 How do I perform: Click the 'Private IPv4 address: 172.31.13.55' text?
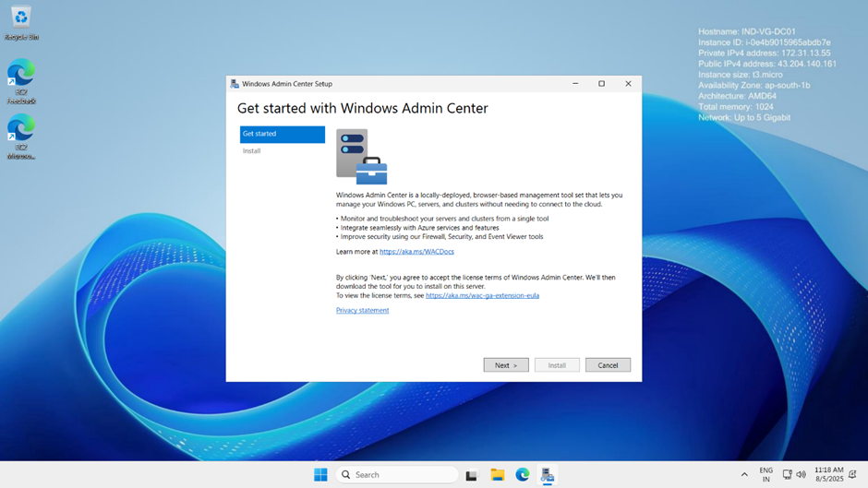(765, 54)
